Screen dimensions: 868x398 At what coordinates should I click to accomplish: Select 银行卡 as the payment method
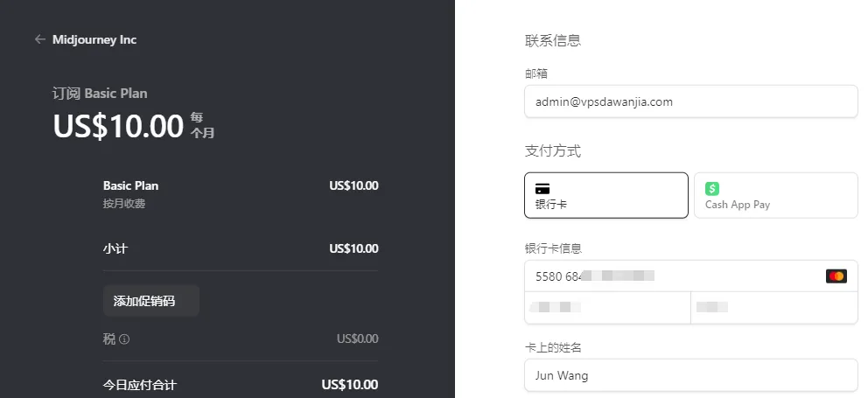(x=605, y=195)
